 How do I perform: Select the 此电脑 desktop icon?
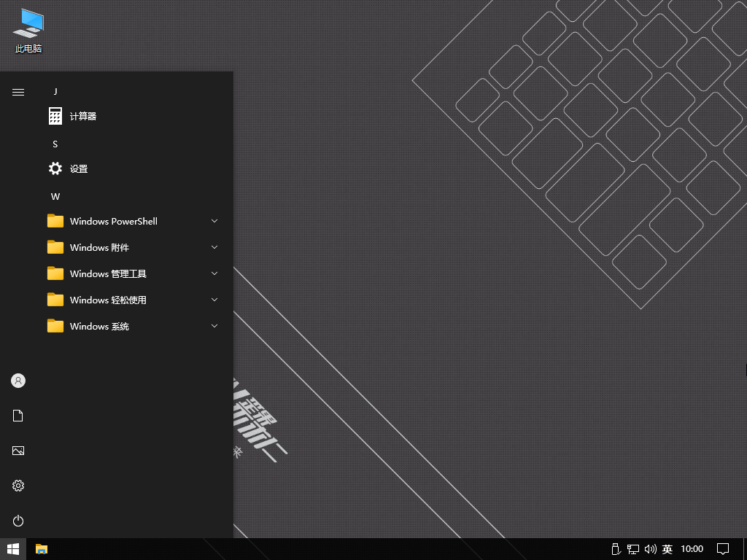(x=28, y=29)
